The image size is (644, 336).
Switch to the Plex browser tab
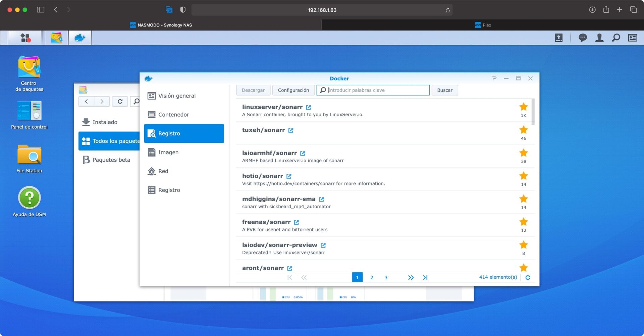483,25
